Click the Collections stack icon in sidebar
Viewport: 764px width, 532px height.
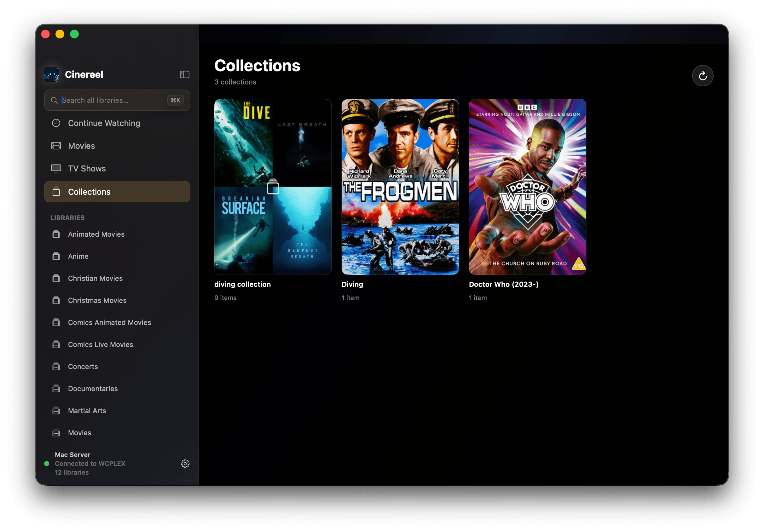coord(56,192)
